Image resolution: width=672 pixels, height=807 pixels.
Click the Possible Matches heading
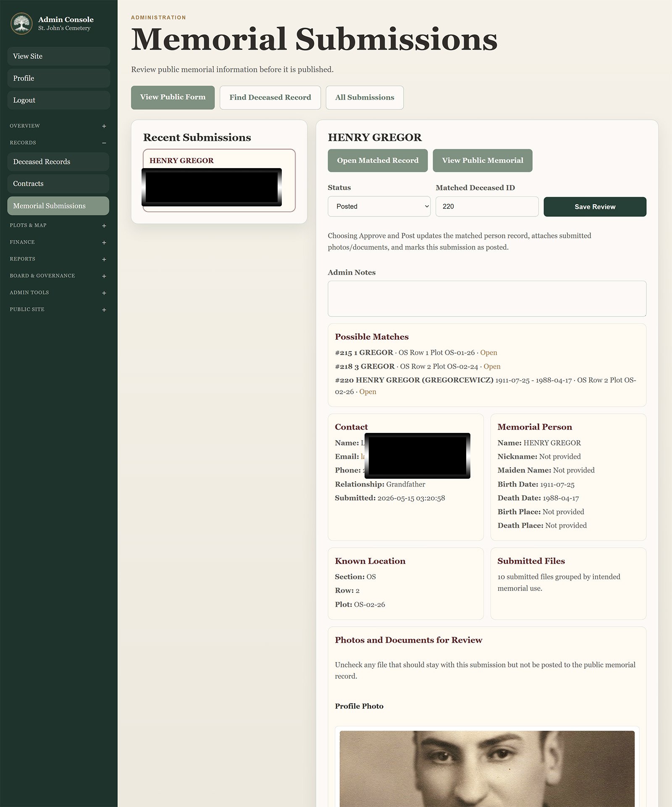coord(372,337)
